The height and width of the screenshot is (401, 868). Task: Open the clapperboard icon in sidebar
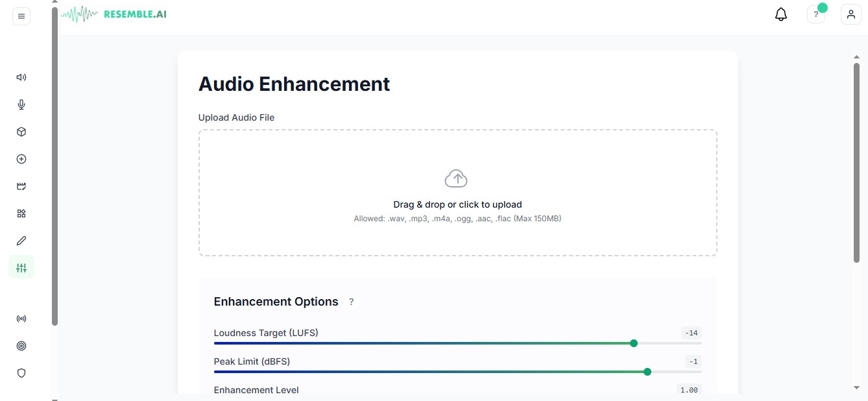[21, 186]
